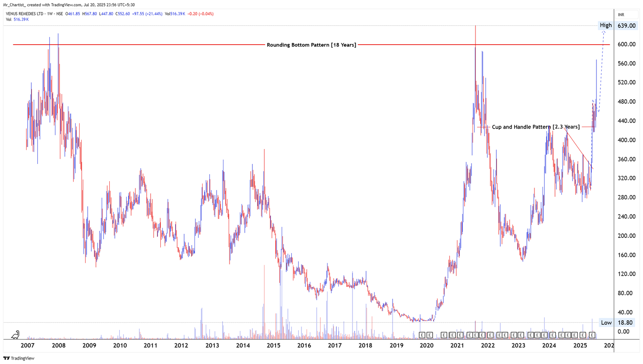Click the 639.00 value on the price scale

(627, 25)
